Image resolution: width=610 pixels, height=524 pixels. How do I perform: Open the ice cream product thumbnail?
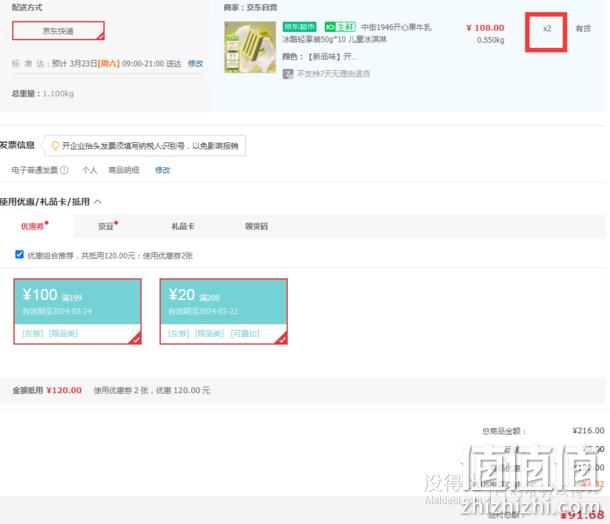[x=250, y=47]
